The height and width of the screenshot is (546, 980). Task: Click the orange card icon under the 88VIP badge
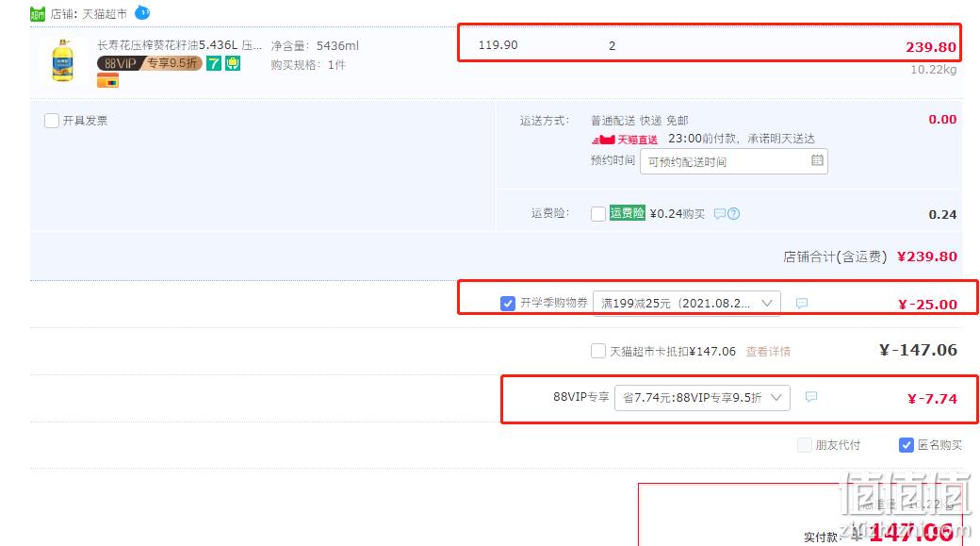(107, 81)
